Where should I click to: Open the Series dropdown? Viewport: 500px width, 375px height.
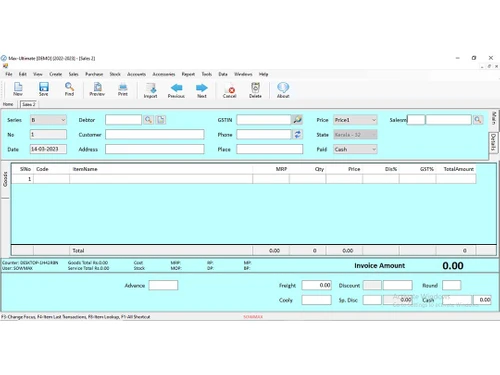[48, 120]
